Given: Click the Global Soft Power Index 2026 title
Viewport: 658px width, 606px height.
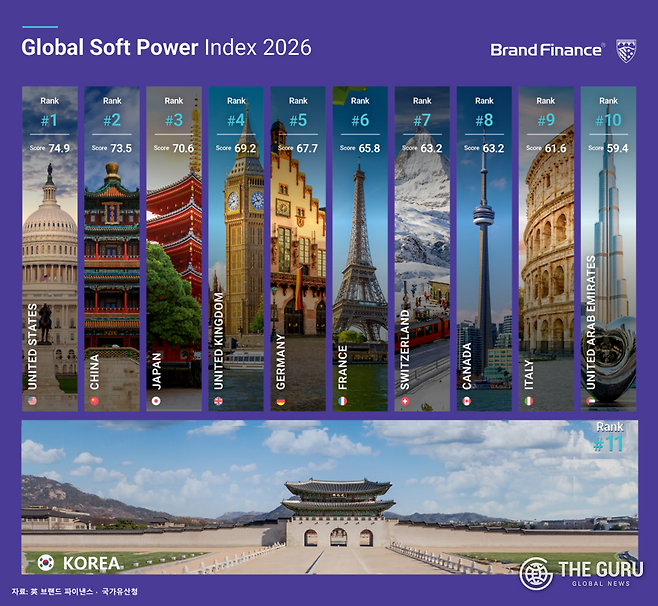Looking at the screenshot, I should (166, 47).
